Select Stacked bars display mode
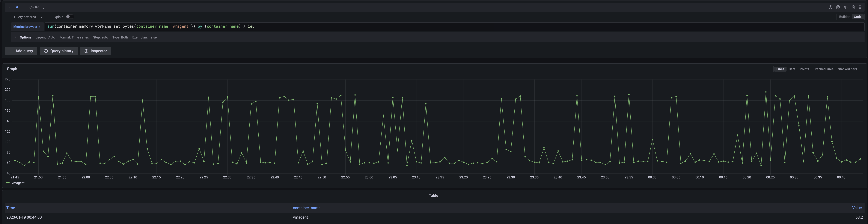The height and width of the screenshot is (224, 868). tap(847, 69)
